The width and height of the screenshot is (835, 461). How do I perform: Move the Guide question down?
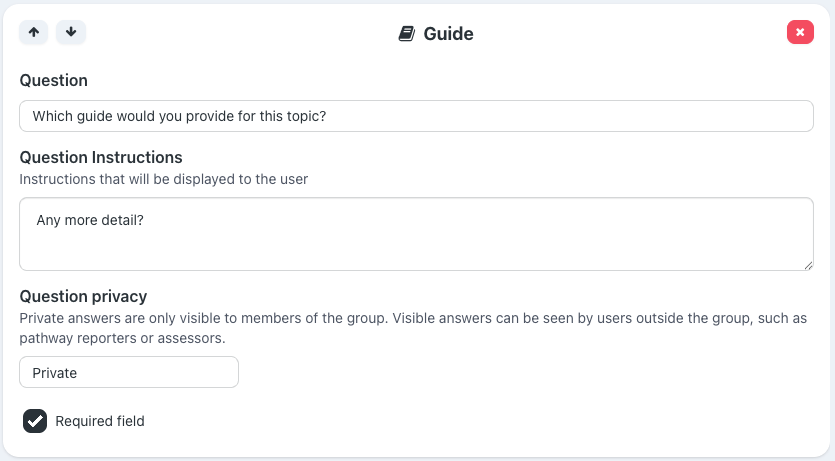[71, 32]
